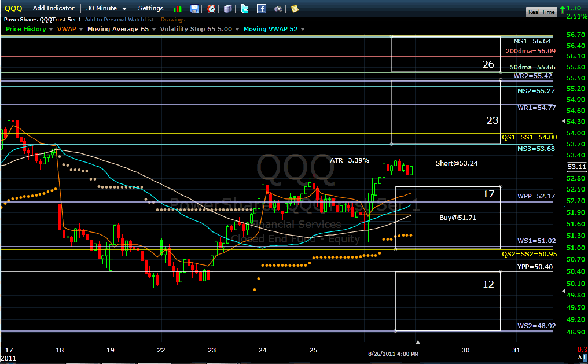The width and height of the screenshot is (588, 364).
Task: Open the Add Indicator menu
Action: coord(53,8)
